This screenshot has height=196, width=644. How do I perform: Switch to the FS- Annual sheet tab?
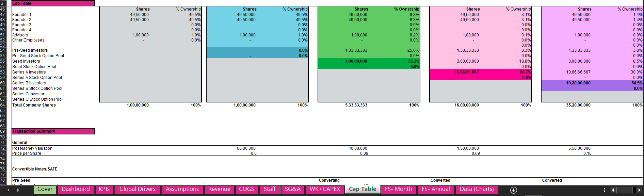tap(436, 189)
